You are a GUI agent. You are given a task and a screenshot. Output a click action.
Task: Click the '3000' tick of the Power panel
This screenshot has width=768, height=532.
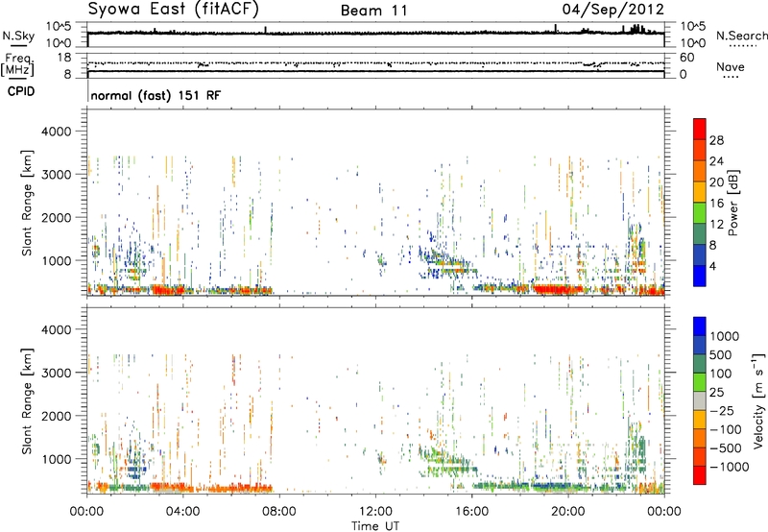[56, 175]
